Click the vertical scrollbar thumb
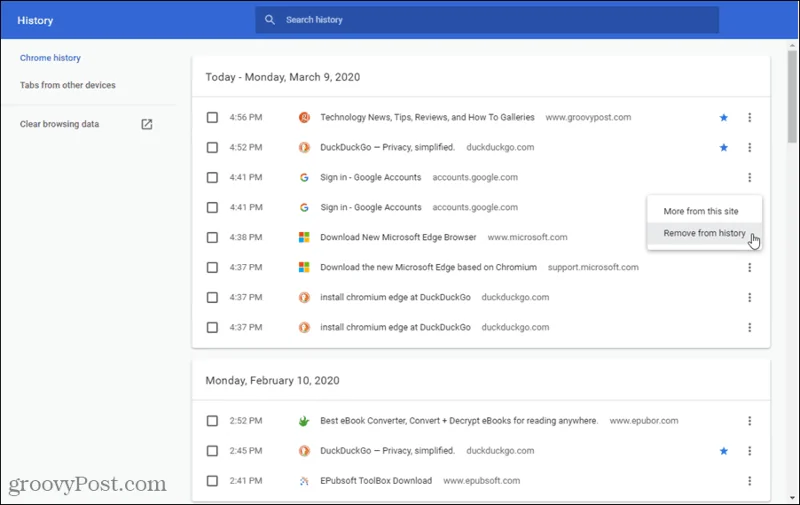 (x=792, y=96)
